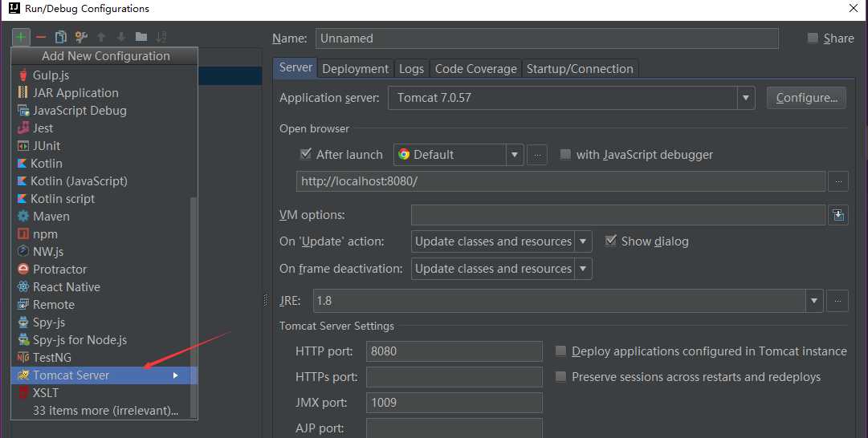
Task: Click the Move Up arrow icon
Action: (x=101, y=37)
